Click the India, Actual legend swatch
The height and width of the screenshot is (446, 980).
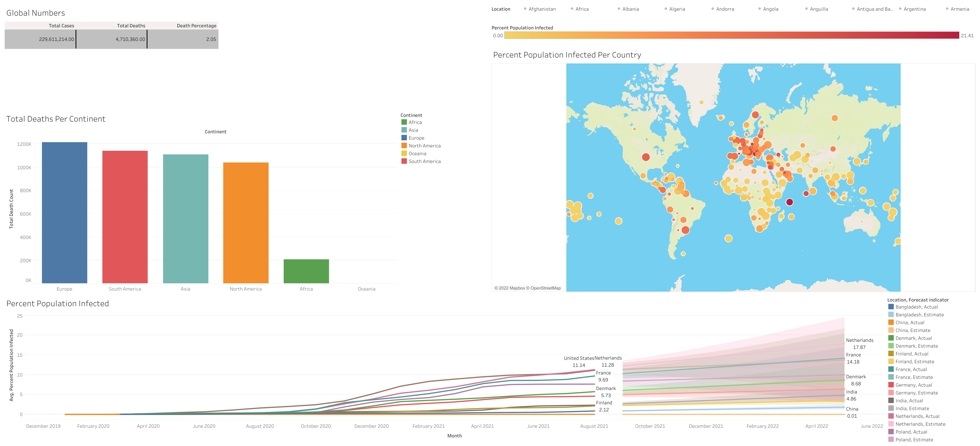coord(891,400)
